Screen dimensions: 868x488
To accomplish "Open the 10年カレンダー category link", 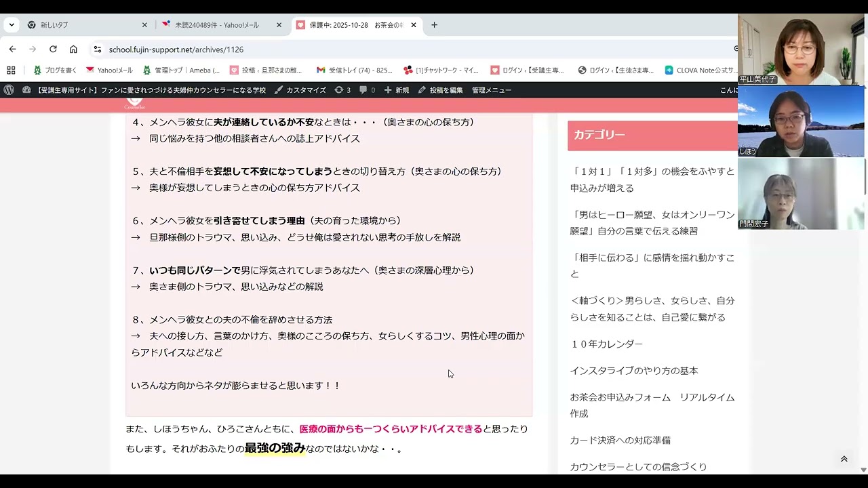I will click(x=606, y=344).
